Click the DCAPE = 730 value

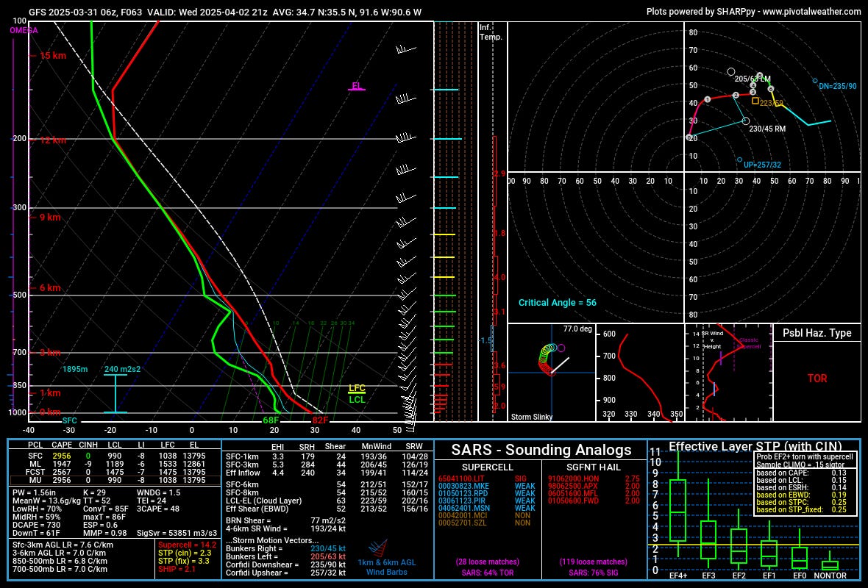(37, 525)
